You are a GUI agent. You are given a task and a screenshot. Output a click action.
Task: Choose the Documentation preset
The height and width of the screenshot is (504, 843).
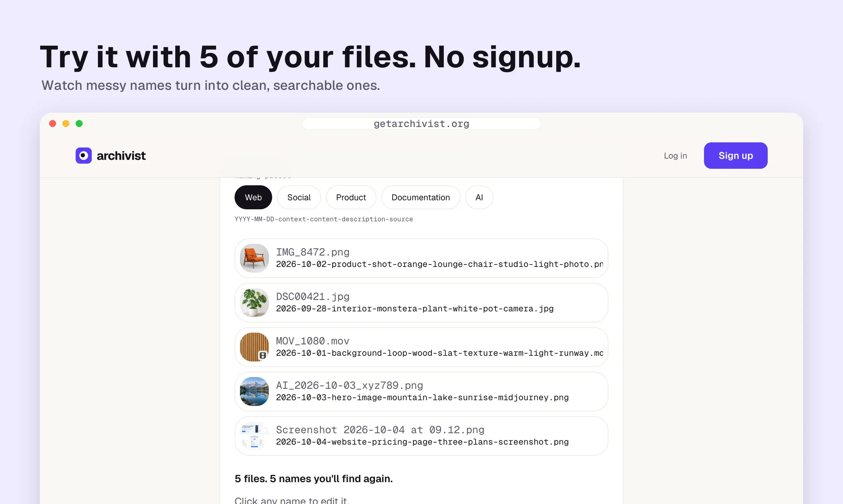(421, 197)
